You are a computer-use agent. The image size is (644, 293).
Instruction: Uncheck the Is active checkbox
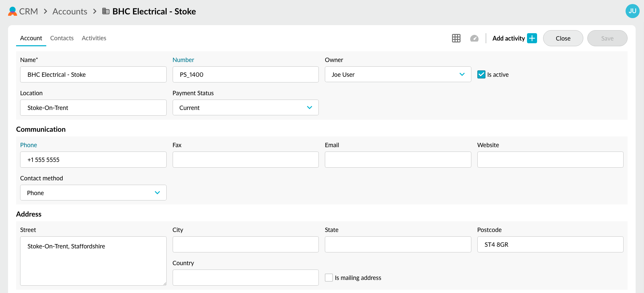[x=481, y=74]
